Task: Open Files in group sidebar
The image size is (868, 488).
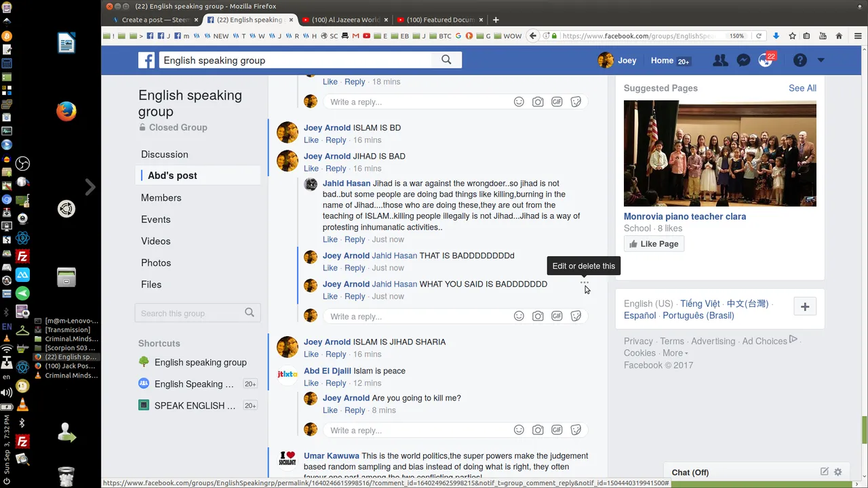Action: pyautogui.click(x=151, y=285)
